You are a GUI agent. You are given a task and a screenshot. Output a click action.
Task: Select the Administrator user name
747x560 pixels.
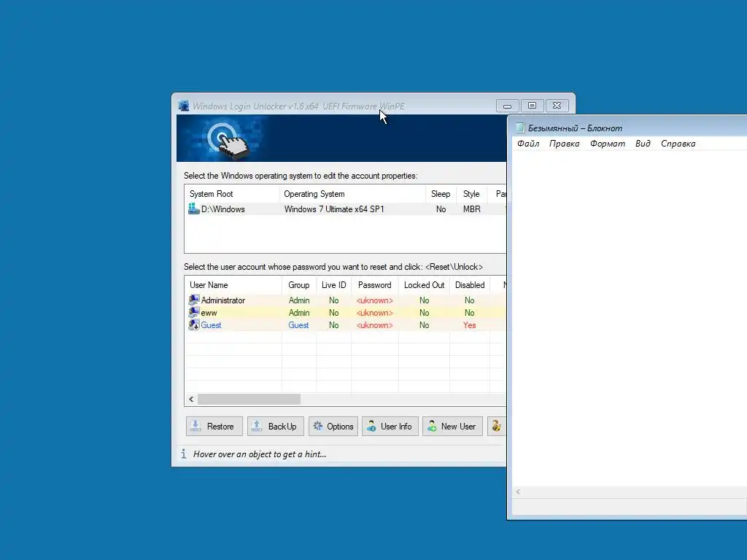pyautogui.click(x=223, y=300)
